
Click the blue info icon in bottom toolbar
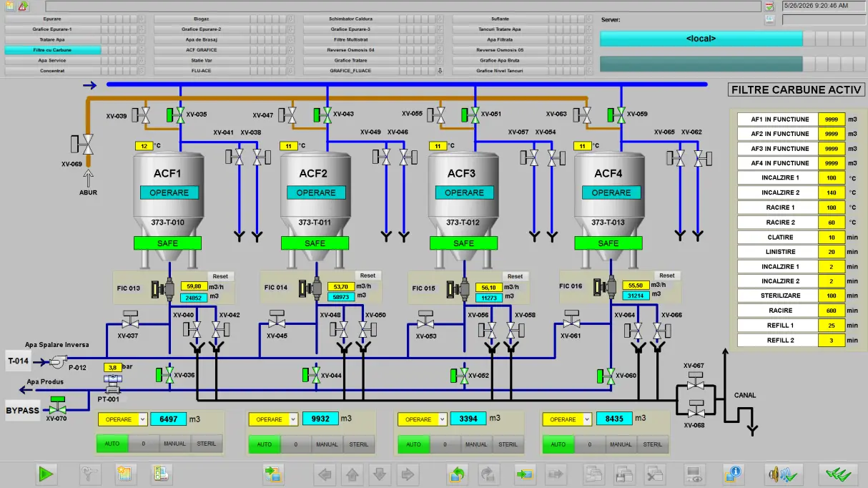coord(731,474)
